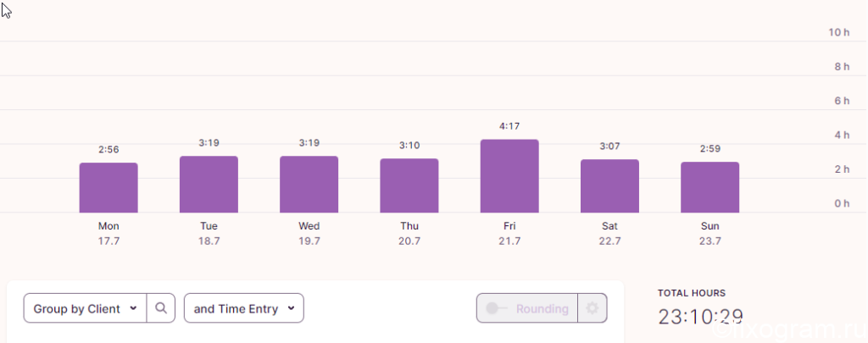Click the Wednesday 19.7 bar
The width and height of the screenshot is (868, 343).
309,185
